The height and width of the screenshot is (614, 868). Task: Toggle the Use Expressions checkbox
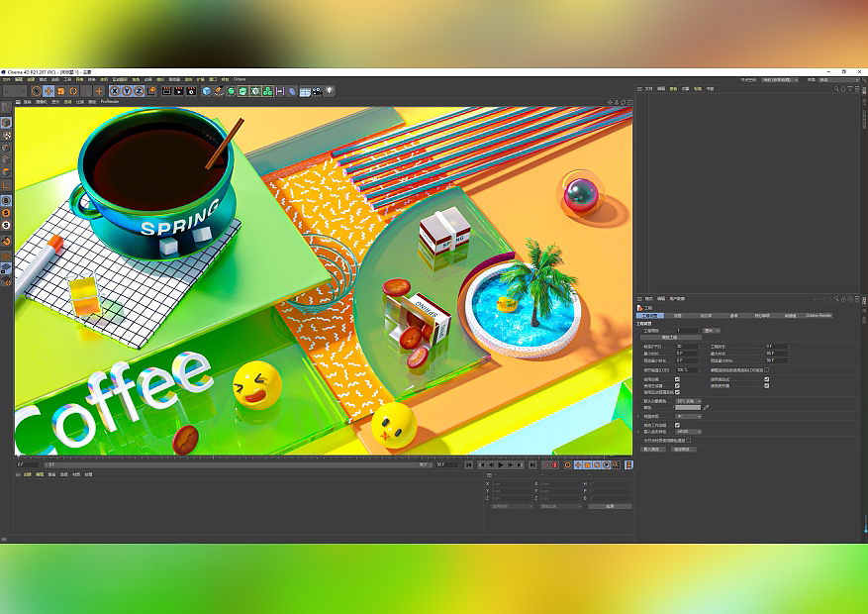(767, 379)
